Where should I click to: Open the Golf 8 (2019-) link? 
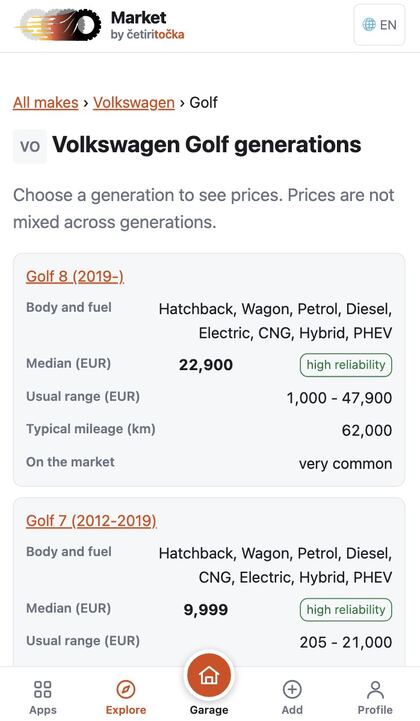(75, 276)
